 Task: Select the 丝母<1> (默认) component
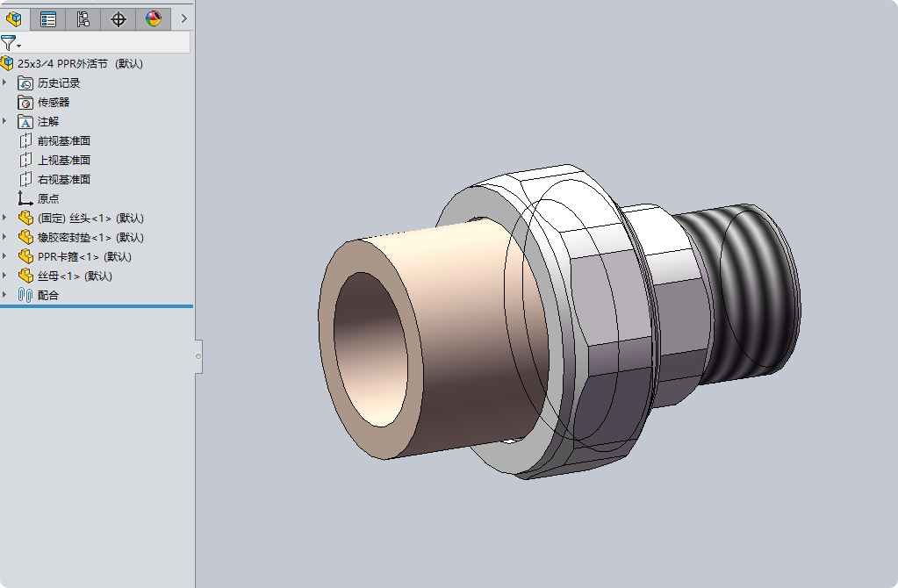75,276
